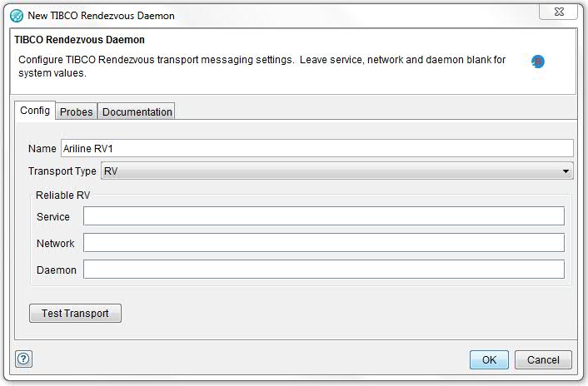Screen dimensions: 588x386
Task: Open the Probes tab
Action: click(76, 111)
